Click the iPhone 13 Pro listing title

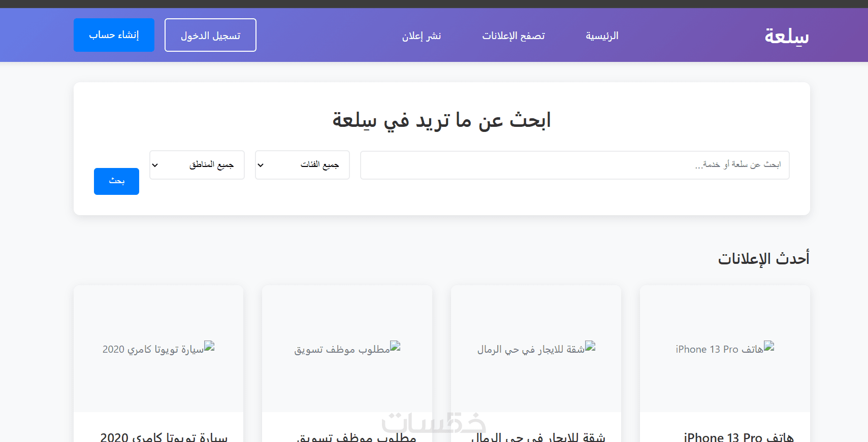[x=738, y=437]
